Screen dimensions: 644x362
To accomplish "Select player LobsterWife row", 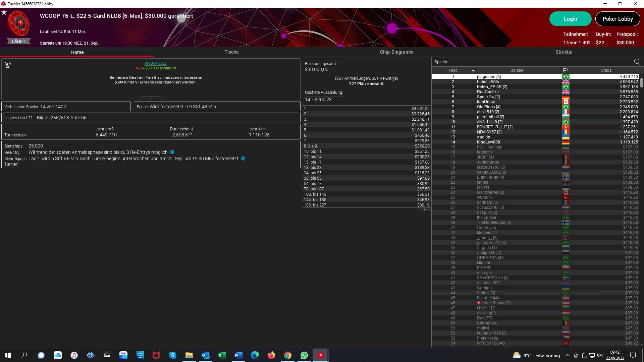I will (535, 82).
